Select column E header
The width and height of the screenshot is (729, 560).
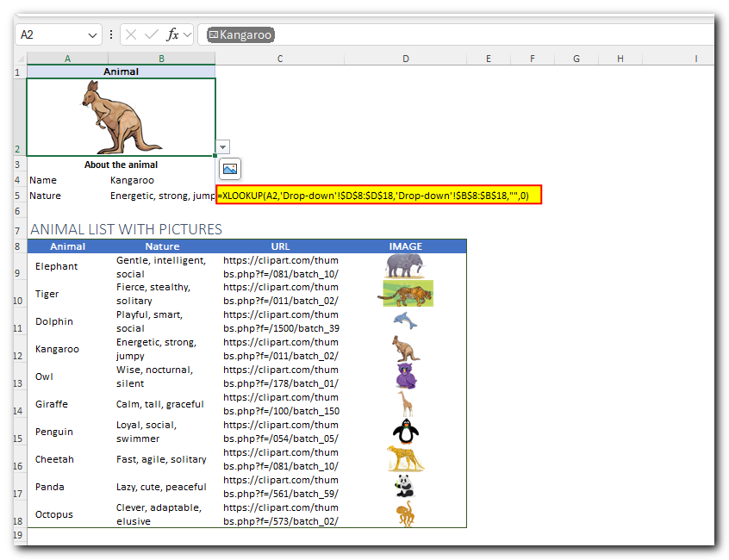[x=489, y=59]
